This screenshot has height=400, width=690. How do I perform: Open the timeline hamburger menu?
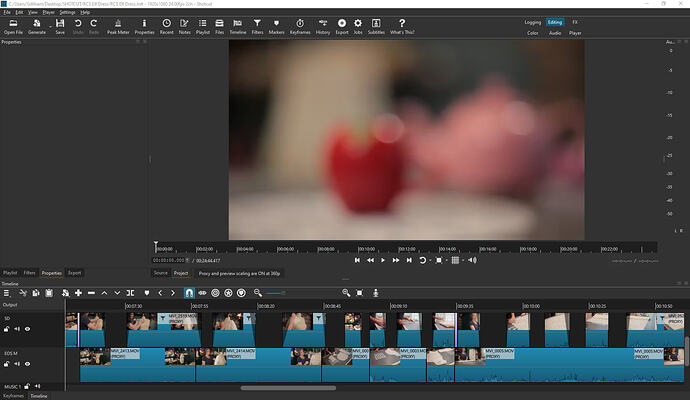tap(7, 293)
